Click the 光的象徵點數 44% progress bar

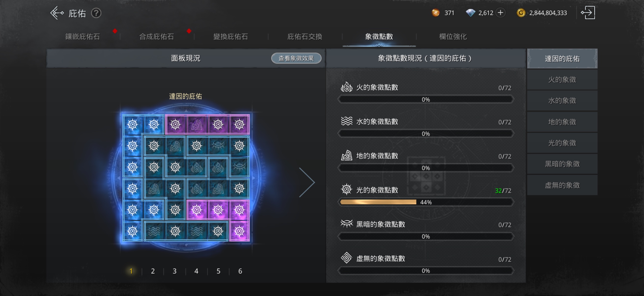point(426,202)
